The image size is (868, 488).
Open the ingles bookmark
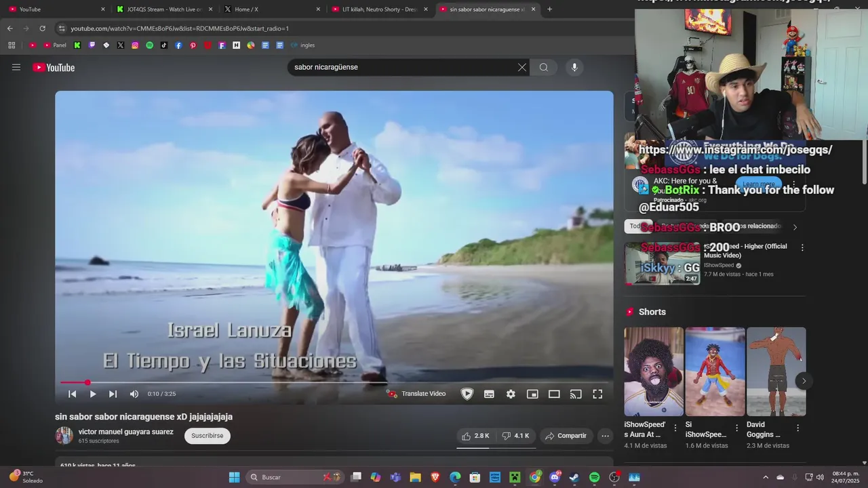pyautogui.click(x=302, y=45)
